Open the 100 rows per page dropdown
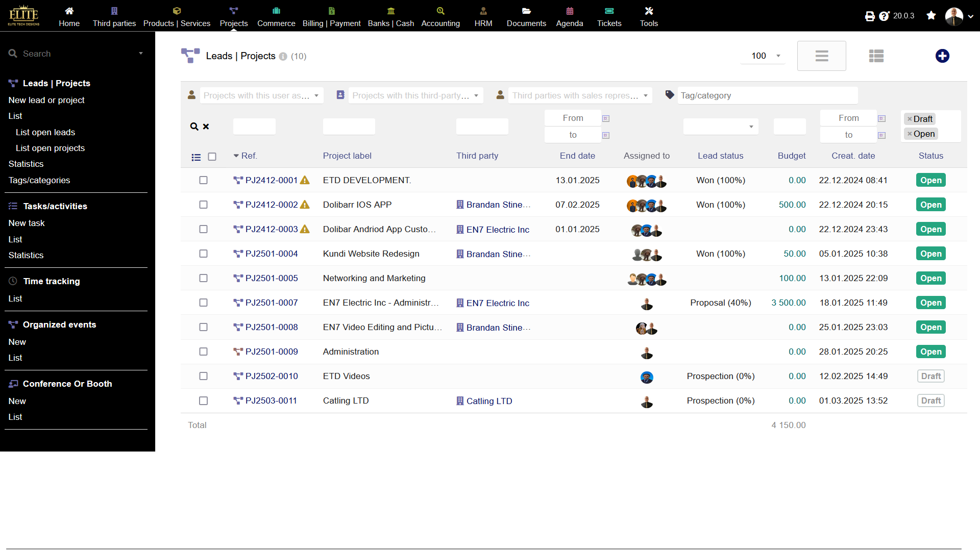Screen dimensions: 980x551 763,56
